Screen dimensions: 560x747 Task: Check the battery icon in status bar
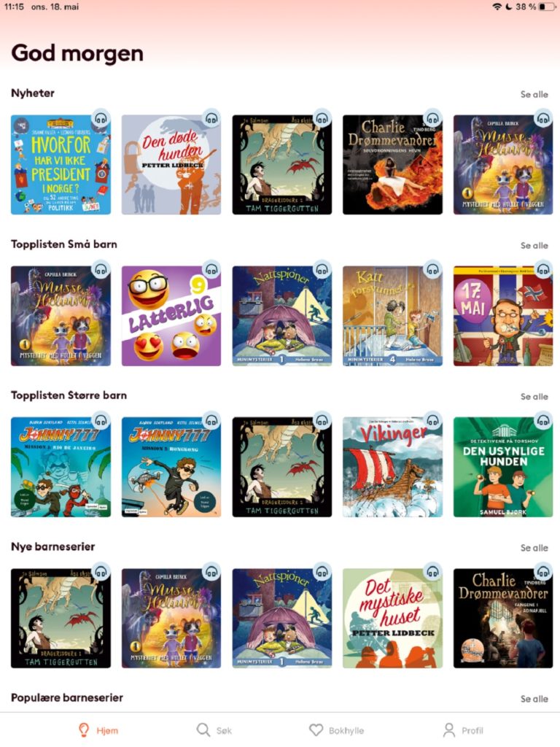coord(547,7)
